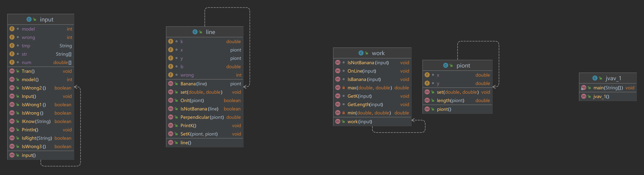Click the class icon of jvav_1
Screen dimensions: 644x175
pos(595,78)
